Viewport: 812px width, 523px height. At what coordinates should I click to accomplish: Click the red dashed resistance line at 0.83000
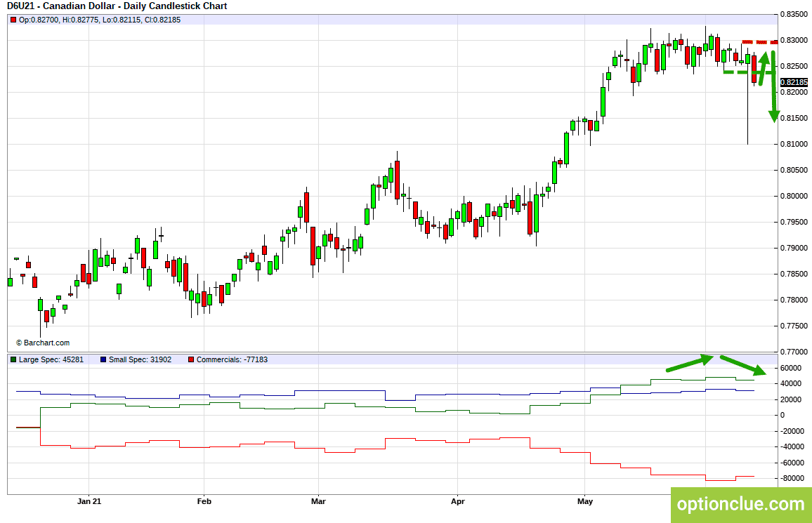760,42
